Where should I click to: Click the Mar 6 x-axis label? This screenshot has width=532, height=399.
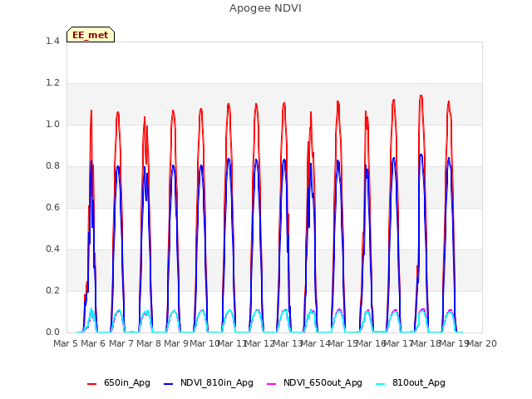click(93, 343)
